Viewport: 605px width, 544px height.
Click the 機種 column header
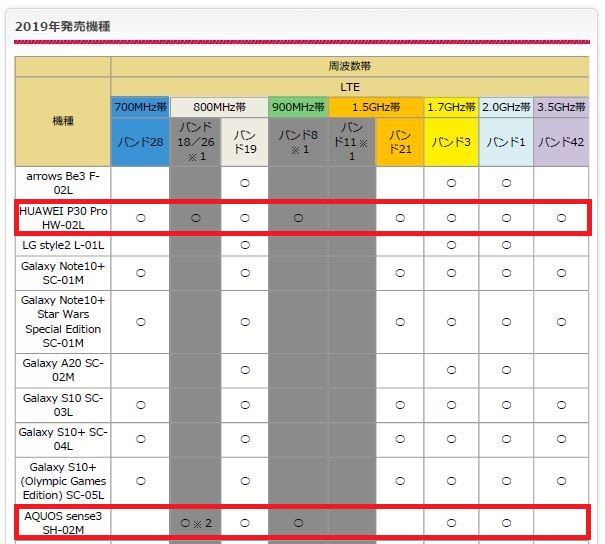(x=63, y=121)
